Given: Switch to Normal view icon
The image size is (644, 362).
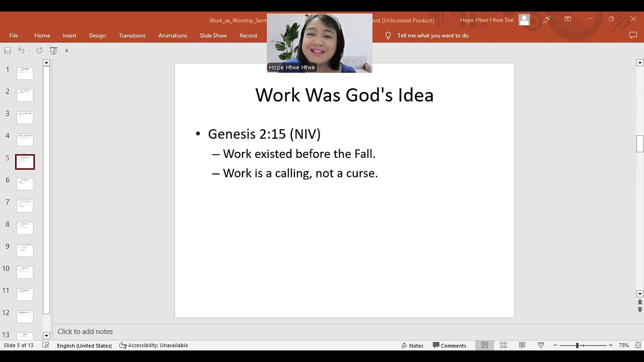Looking at the screenshot, I should coord(485,345).
